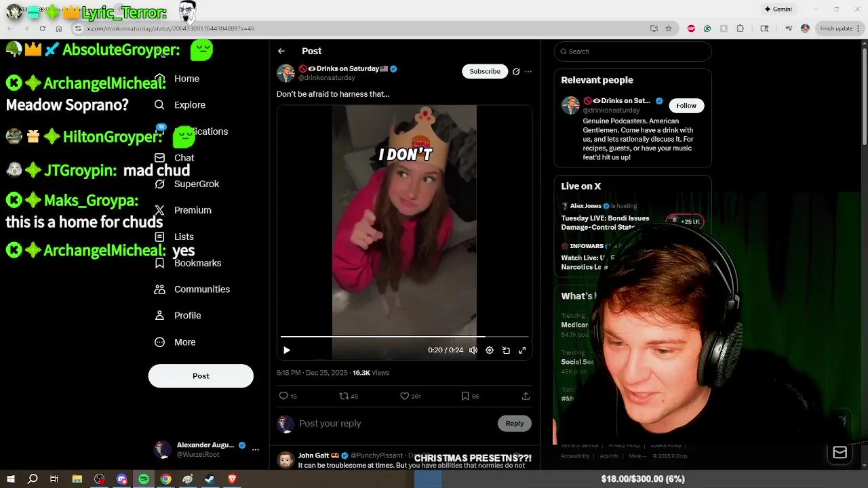Expand the More menu in the sidebar
868x488 pixels.
[x=175, y=342]
